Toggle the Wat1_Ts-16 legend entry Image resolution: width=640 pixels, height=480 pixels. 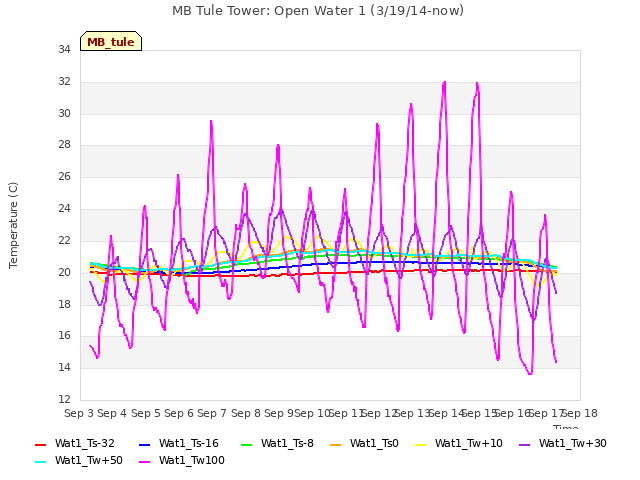click(x=179, y=444)
